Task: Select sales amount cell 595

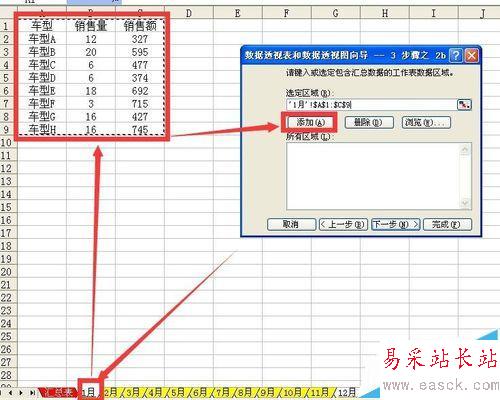Action: tap(140, 52)
